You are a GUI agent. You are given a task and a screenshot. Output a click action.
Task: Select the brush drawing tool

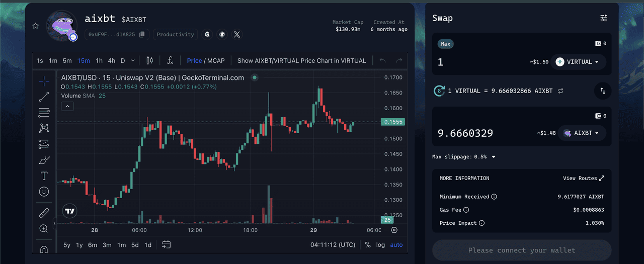coord(44,160)
